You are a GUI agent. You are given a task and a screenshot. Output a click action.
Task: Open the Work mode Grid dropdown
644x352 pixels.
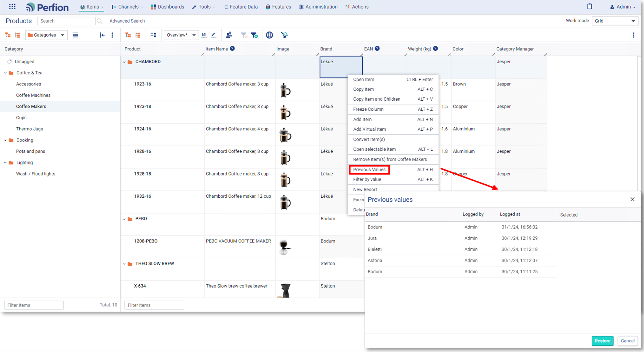615,21
